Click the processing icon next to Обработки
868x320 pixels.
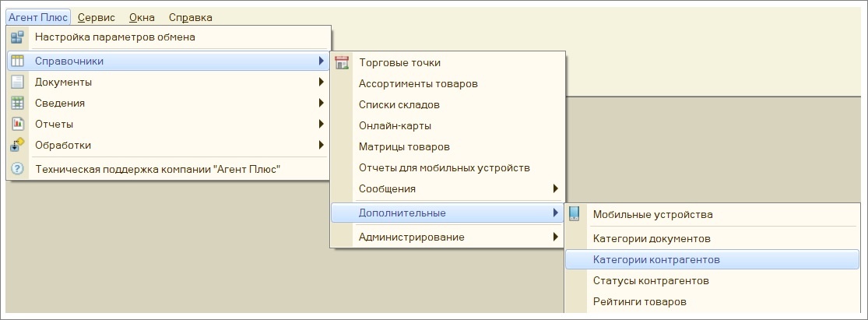(18, 145)
